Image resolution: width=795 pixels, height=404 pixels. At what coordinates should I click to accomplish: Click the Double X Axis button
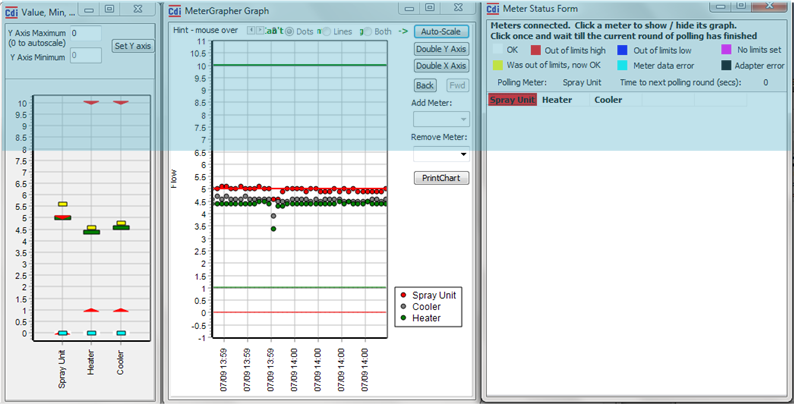pos(441,65)
